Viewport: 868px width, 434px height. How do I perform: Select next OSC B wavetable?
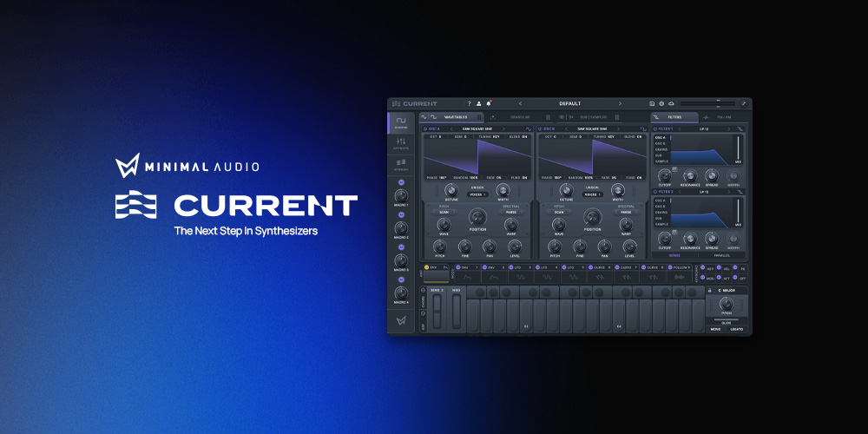click(x=618, y=129)
